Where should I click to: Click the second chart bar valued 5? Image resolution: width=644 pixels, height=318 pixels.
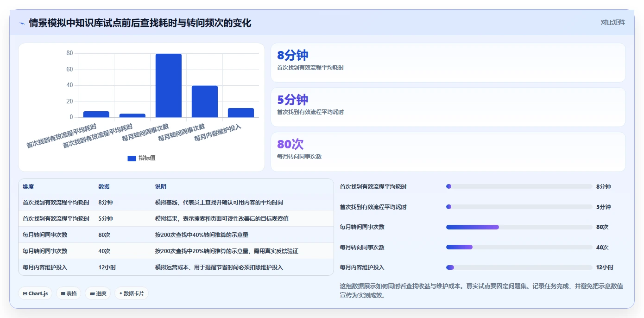pos(133,115)
